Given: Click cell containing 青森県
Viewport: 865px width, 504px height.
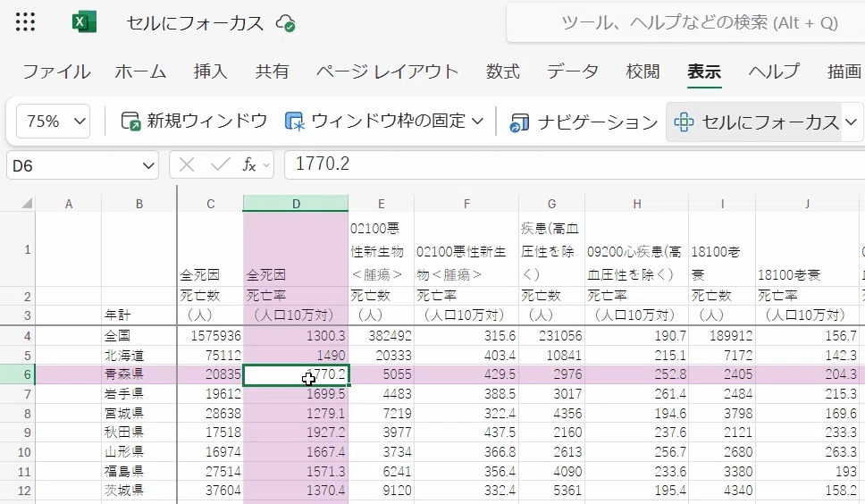Looking at the screenshot, I should coord(139,374).
